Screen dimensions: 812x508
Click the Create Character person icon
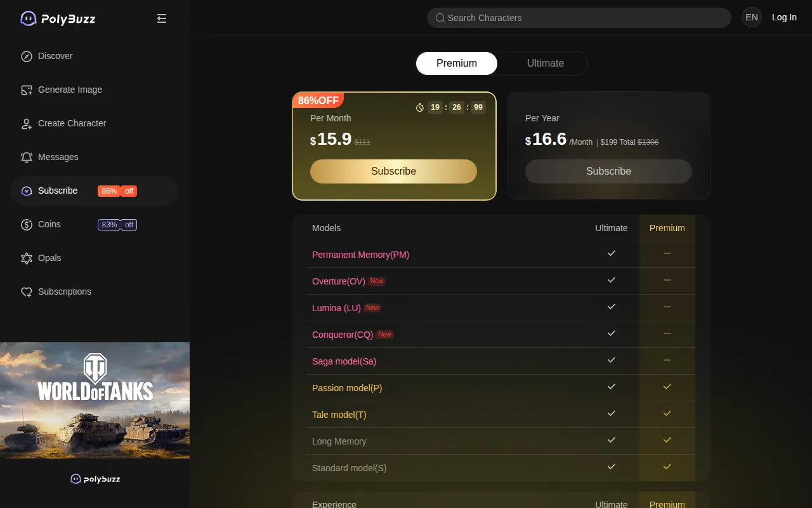(x=27, y=124)
